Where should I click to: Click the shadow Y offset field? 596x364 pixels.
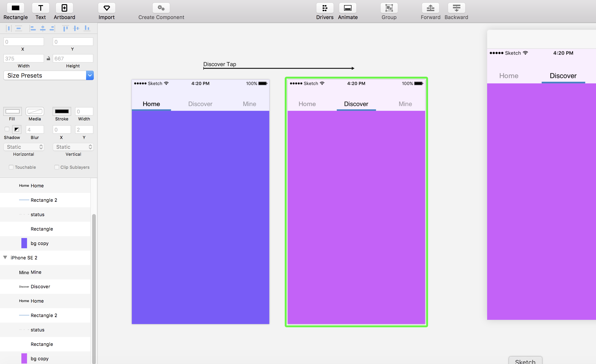click(84, 129)
